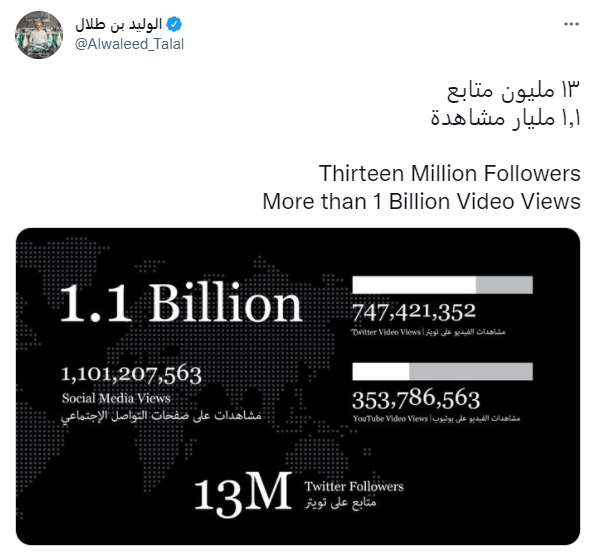Select the Arabic line ١٣ مليون متابع

[513, 91]
